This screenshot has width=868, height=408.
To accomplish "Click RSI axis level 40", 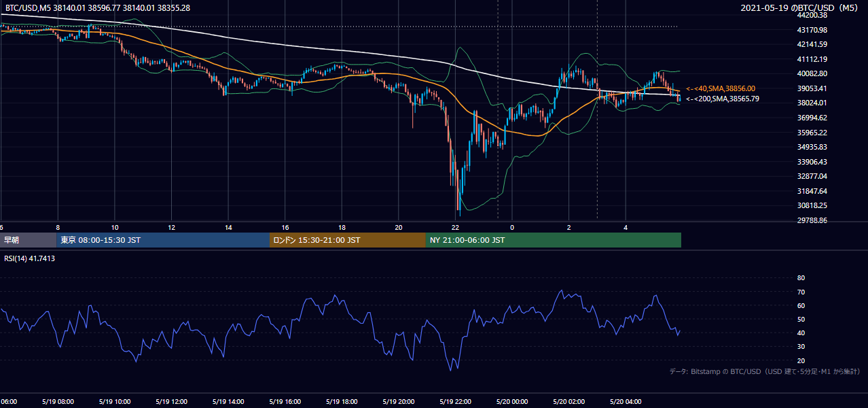I will 801,333.
